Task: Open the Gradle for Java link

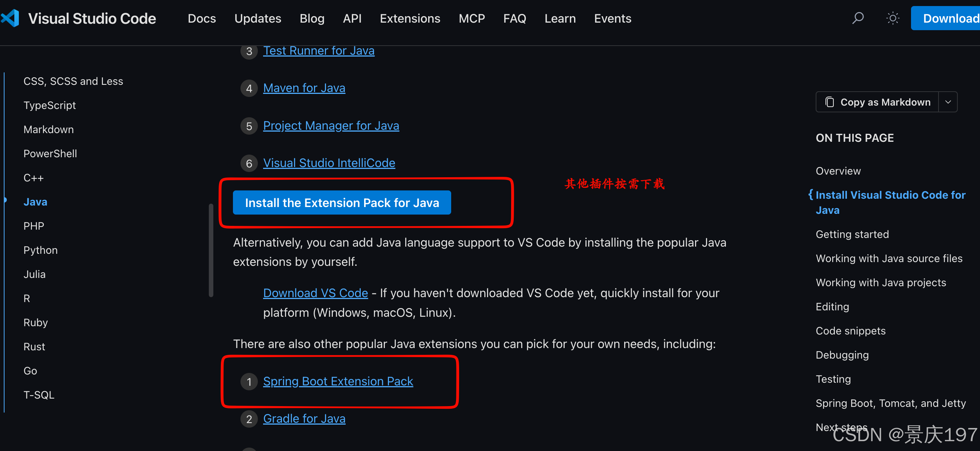Action: point(304,419)
